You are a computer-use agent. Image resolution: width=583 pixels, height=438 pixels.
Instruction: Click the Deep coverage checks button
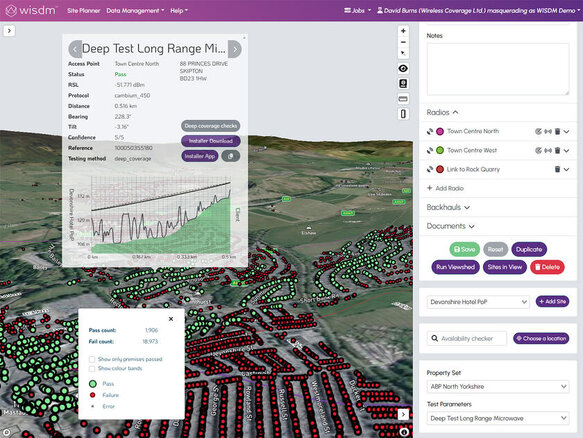click(210, 126)
